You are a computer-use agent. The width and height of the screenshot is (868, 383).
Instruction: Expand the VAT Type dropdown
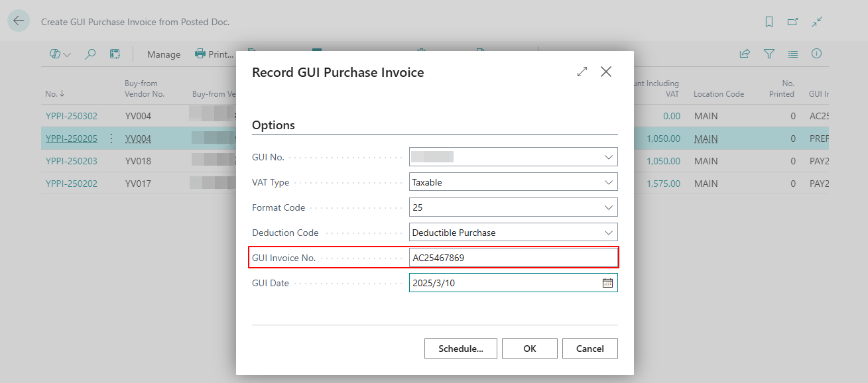609,182
